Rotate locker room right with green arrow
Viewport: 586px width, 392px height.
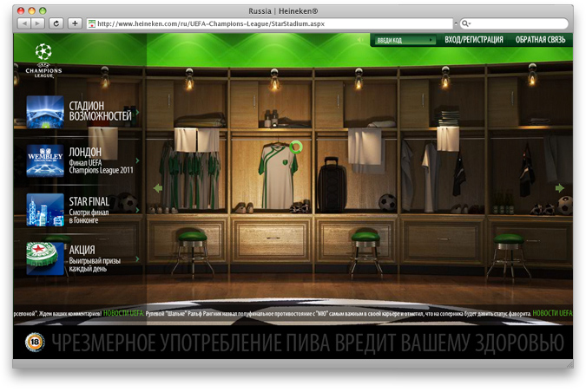point(559,188)
